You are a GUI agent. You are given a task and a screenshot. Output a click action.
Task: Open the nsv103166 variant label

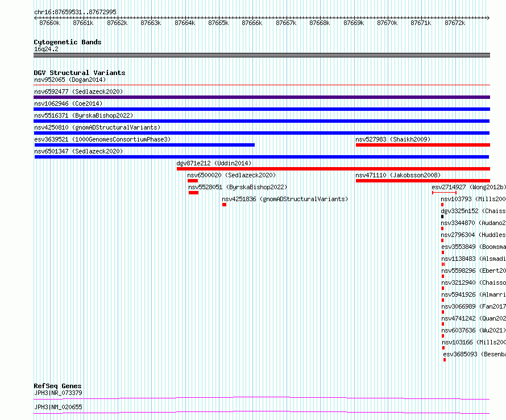coord(474,342)
